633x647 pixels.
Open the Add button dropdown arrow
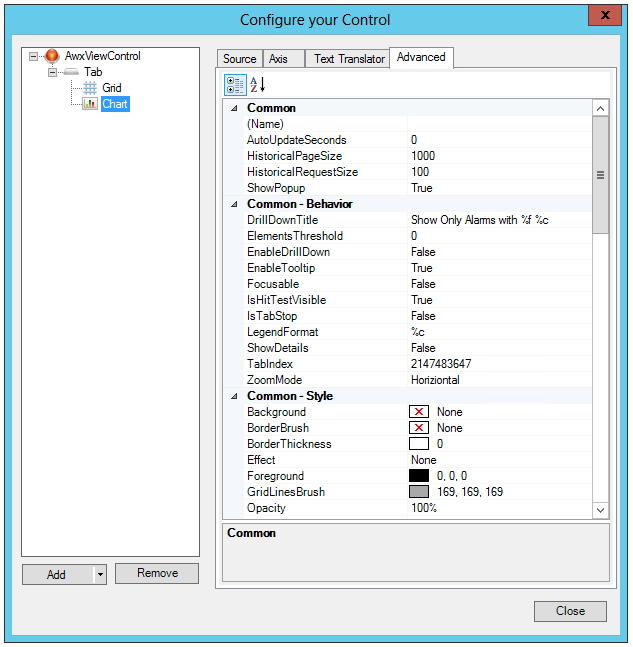click(x=99, y=574)
